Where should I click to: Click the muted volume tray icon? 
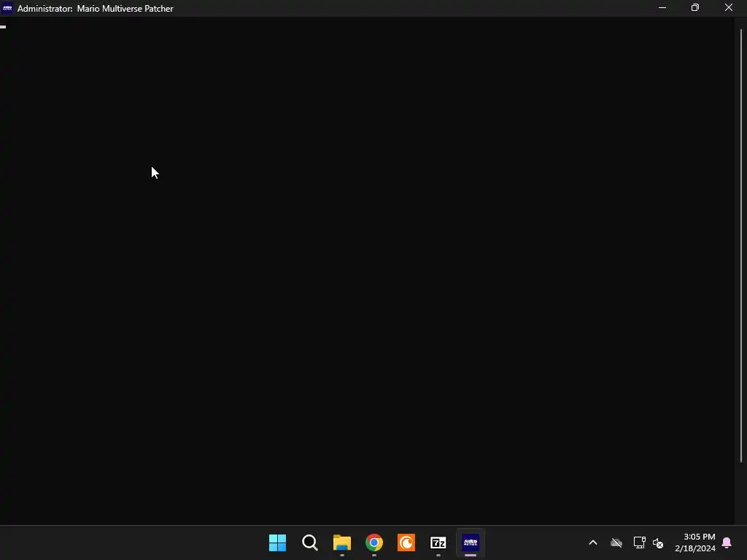(658, 542)
